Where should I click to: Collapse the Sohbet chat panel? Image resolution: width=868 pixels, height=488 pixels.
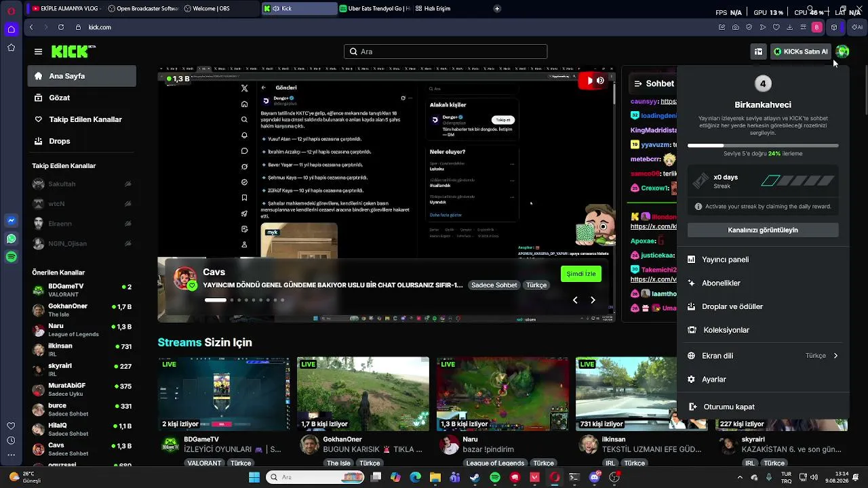637,83
